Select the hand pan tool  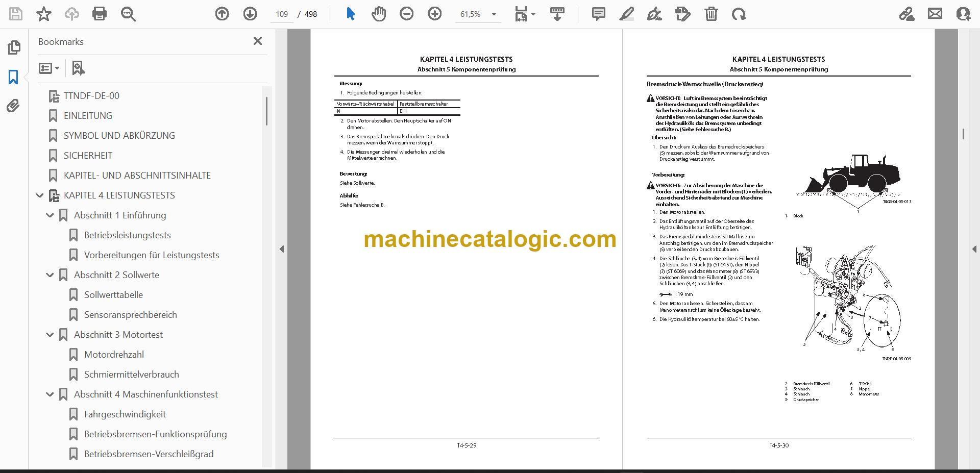379,14
